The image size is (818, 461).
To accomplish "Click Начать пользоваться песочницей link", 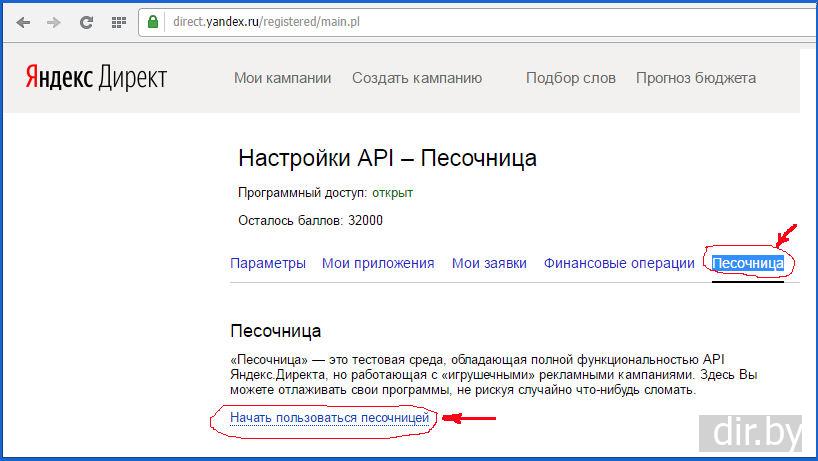I will pos(330,418).
